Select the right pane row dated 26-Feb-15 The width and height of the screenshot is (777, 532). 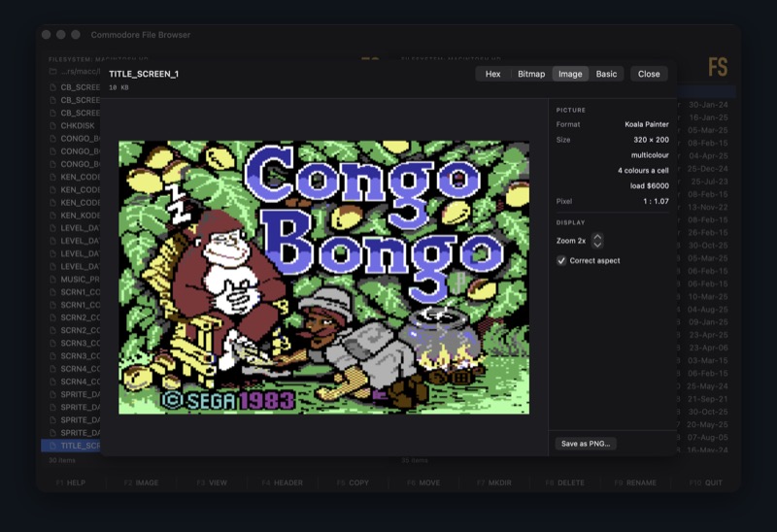706,232
